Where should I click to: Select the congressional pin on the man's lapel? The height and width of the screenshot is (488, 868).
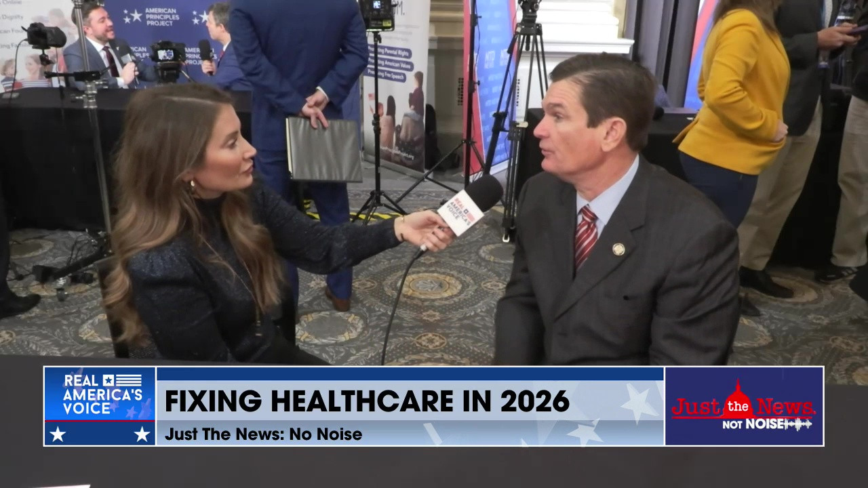click(x=619, y=249)
